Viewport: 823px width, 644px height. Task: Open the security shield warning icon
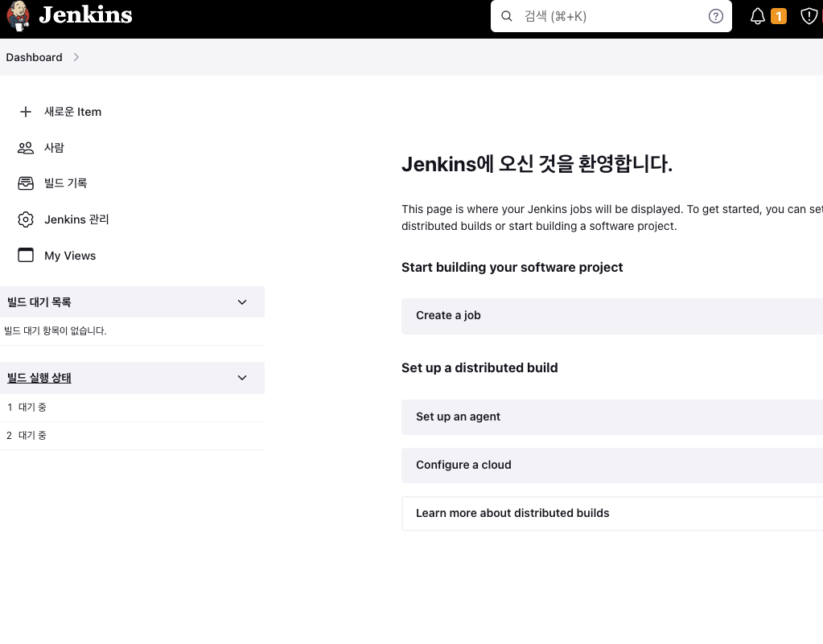[x=809, y=16]
